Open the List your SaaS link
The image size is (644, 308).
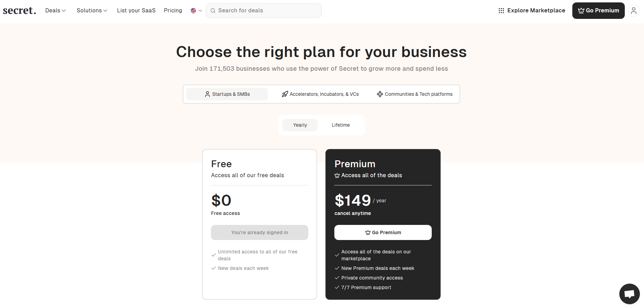[x=136, y=11]
